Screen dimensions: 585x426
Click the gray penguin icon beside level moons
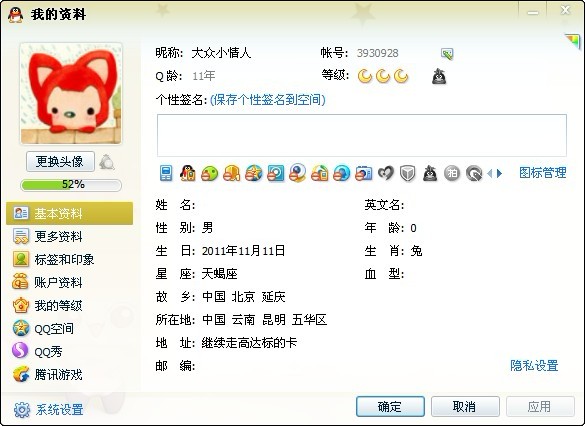439,76
